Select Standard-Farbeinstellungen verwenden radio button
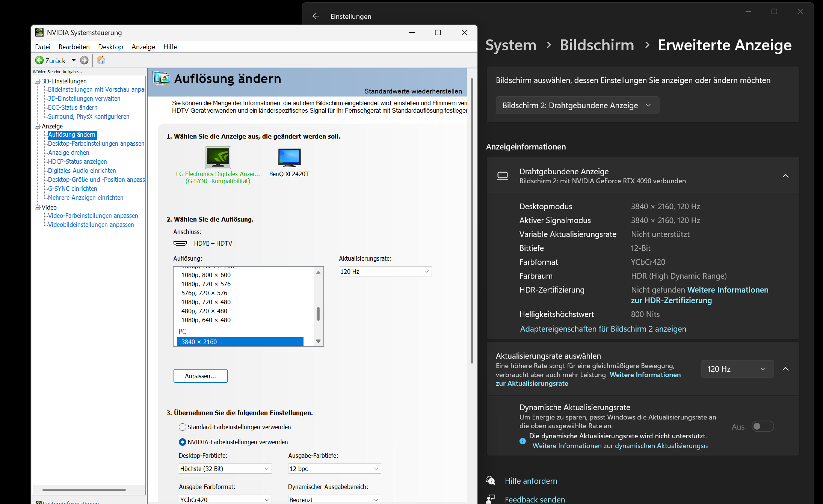 click(183, 427)
